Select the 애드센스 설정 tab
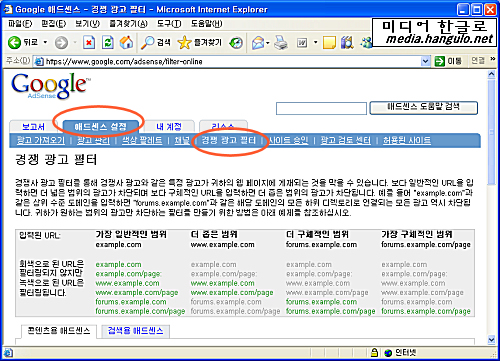The image size is (500, 361). tap(100, 127)
